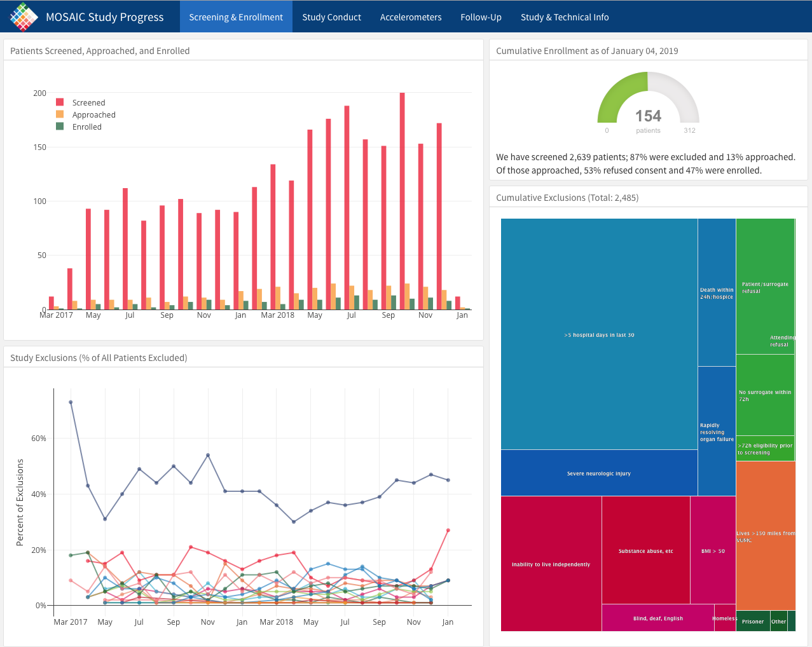The image size is (812, 647).
Task: Toggle the Enrolled legend series
Action: (86, 127)
